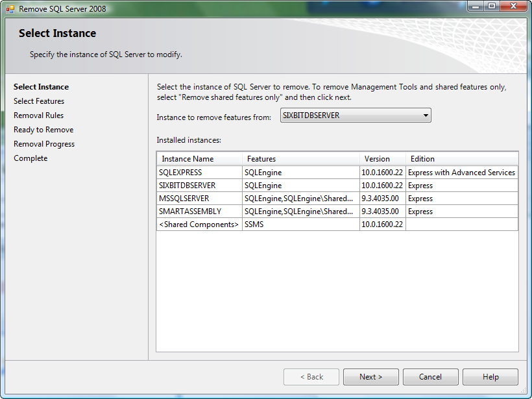
Task: Click the Next button
Action: pyautogui.click(x=370, y=376)
